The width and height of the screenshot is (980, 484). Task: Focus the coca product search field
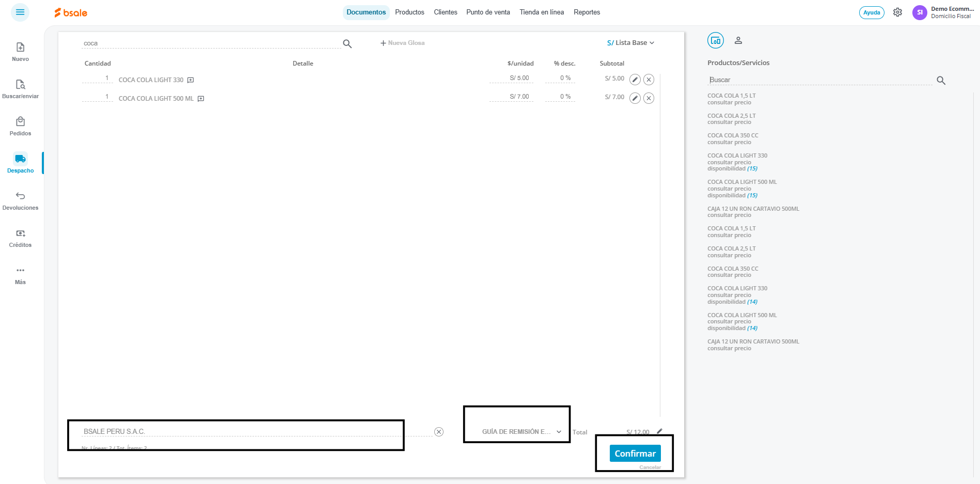tap(211, 43)
